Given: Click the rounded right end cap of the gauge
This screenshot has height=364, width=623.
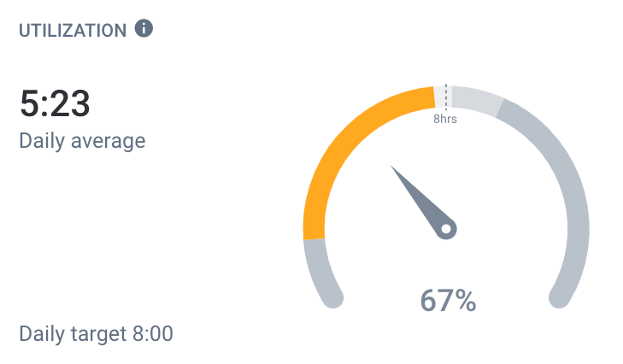Looking at the screenshot, I should point(560,297).
